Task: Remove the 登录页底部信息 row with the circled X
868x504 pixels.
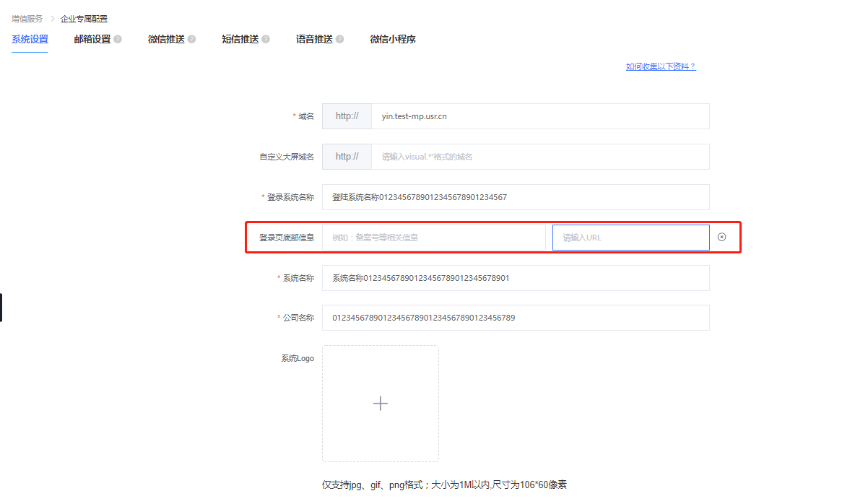Action: coord(721,237)
